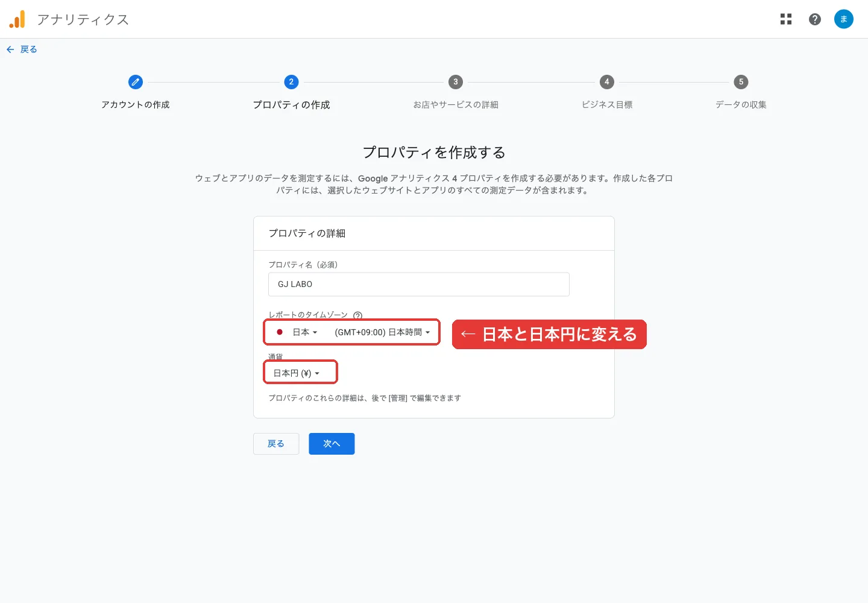The height and width of the screenshot is (603, 868).
Task: Open the account avatar menu
Action: [844, 19]
